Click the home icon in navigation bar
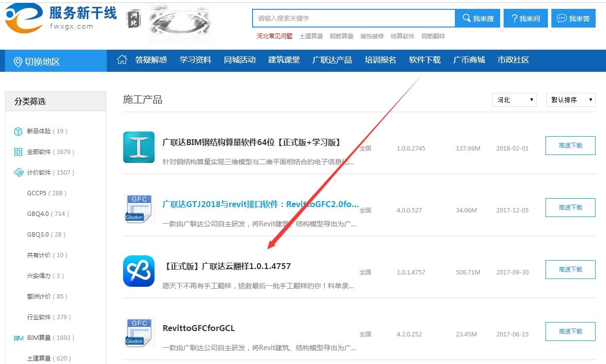 (x=122, y=60)
